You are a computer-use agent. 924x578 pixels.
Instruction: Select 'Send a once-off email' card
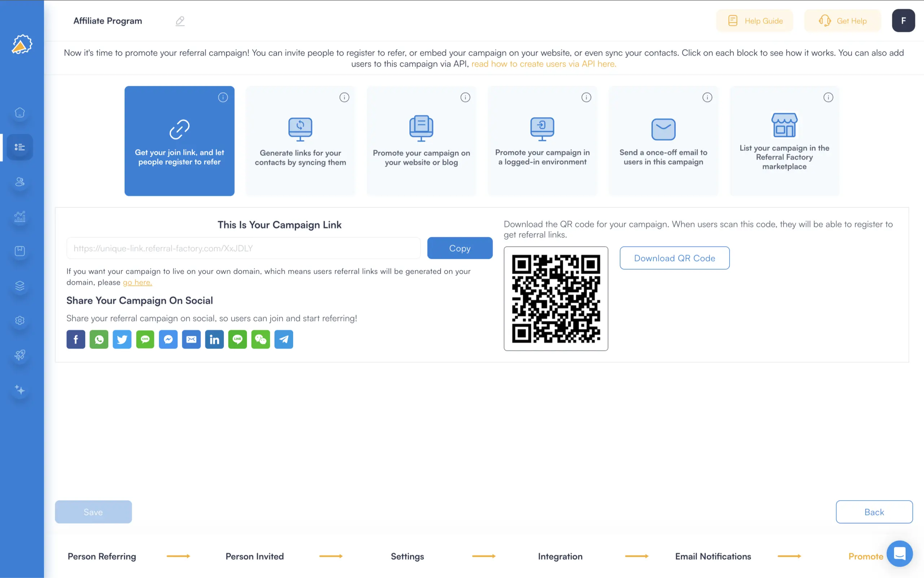(x=663, y=141)
